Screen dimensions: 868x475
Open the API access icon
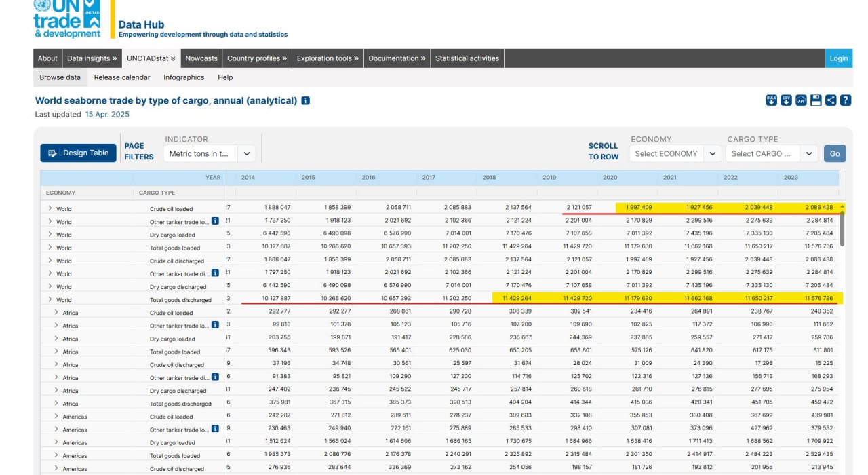(801, 100)
